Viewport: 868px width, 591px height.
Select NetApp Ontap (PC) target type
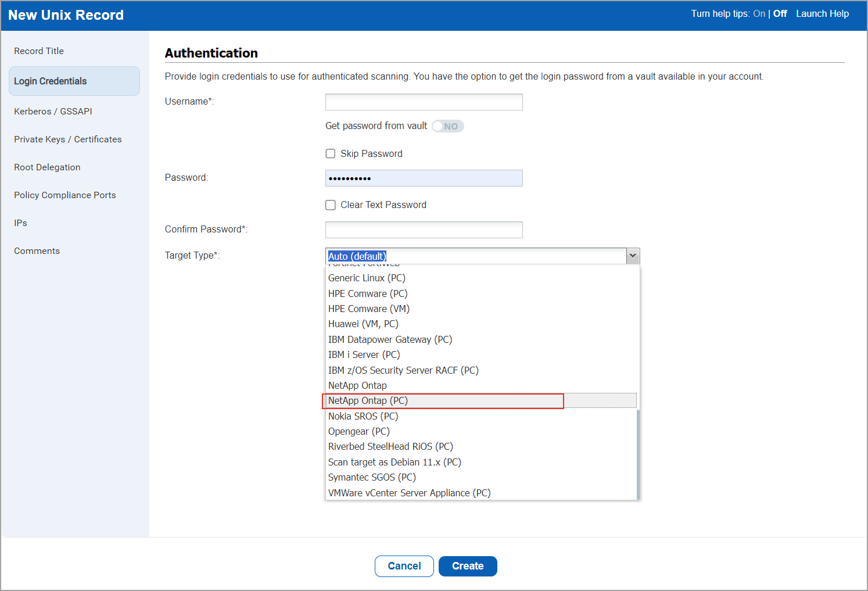point(368,400)
